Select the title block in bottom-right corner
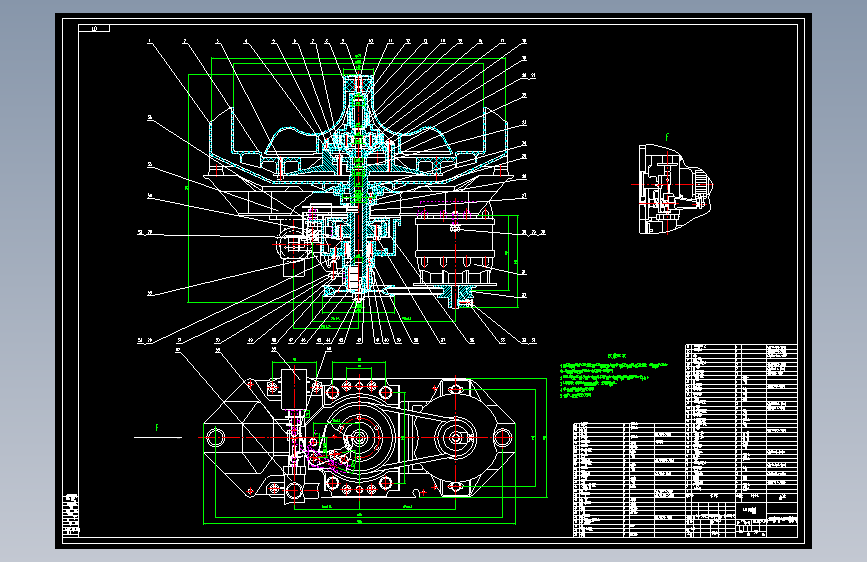Image resolution: width=867 pixels, height=562 pixels. coord(741,519)
